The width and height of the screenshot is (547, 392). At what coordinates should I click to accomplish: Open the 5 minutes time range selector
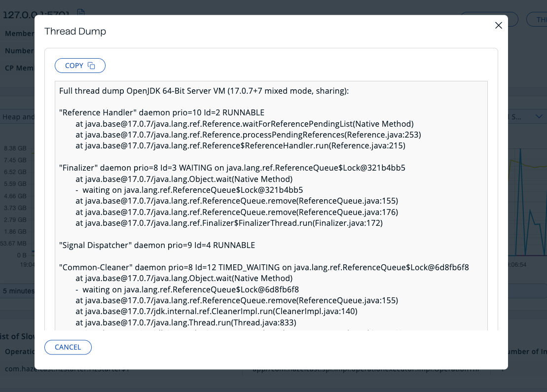click(x=18, y=291)
